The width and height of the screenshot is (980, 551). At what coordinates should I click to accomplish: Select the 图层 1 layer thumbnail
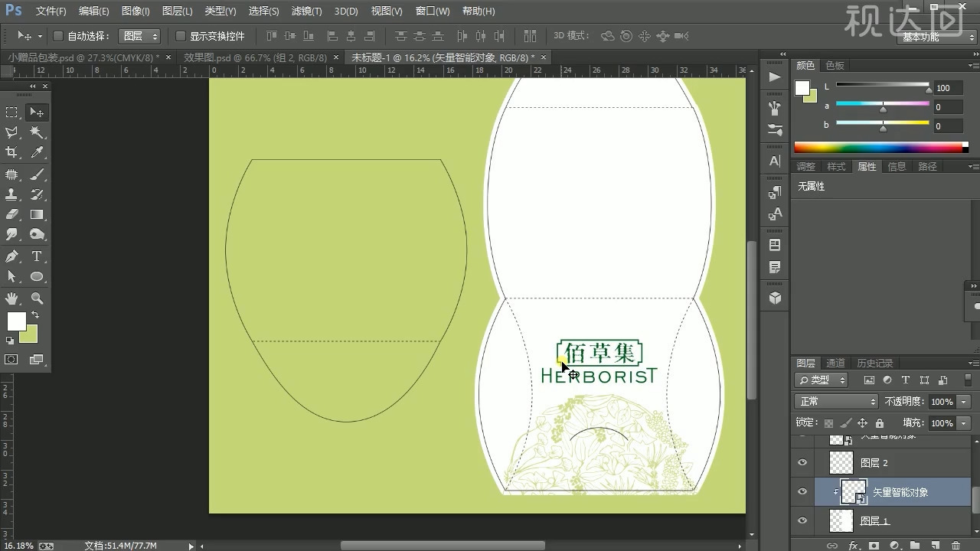841,521
